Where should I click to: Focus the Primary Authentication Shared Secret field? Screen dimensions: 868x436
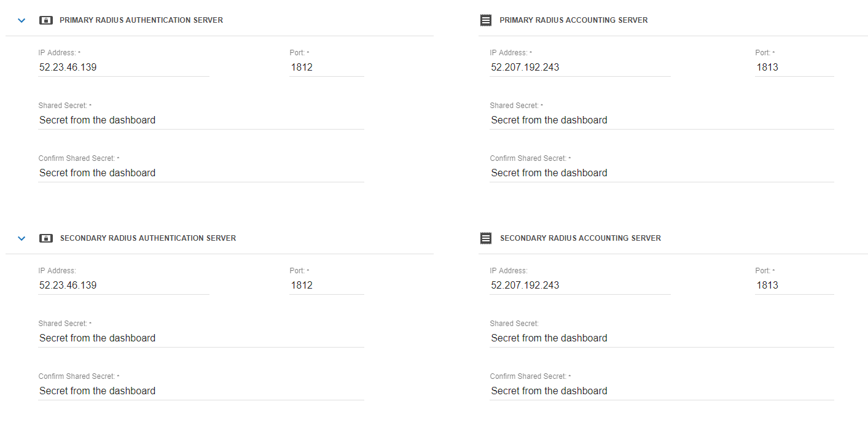(201, 120)
